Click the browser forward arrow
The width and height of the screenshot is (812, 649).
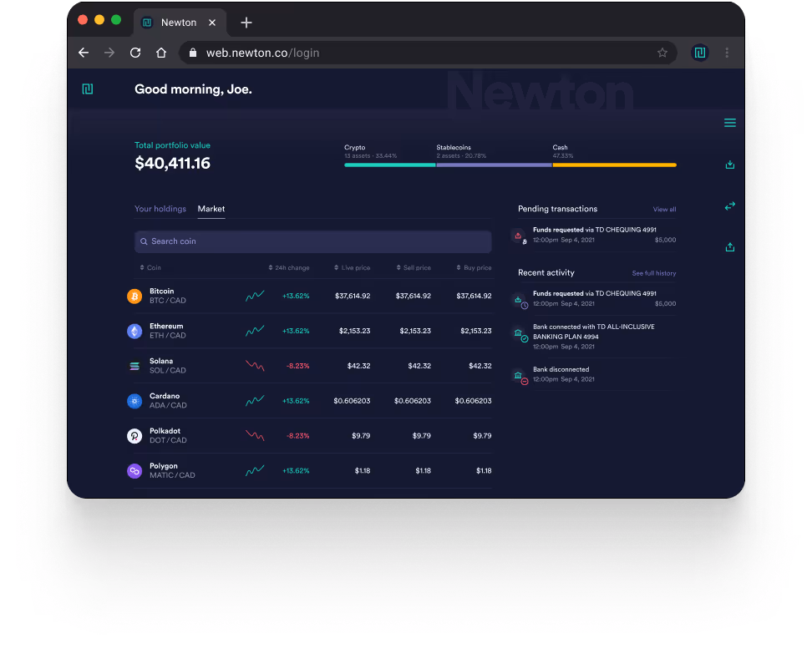pyautogui.click(x=109, y=53)
